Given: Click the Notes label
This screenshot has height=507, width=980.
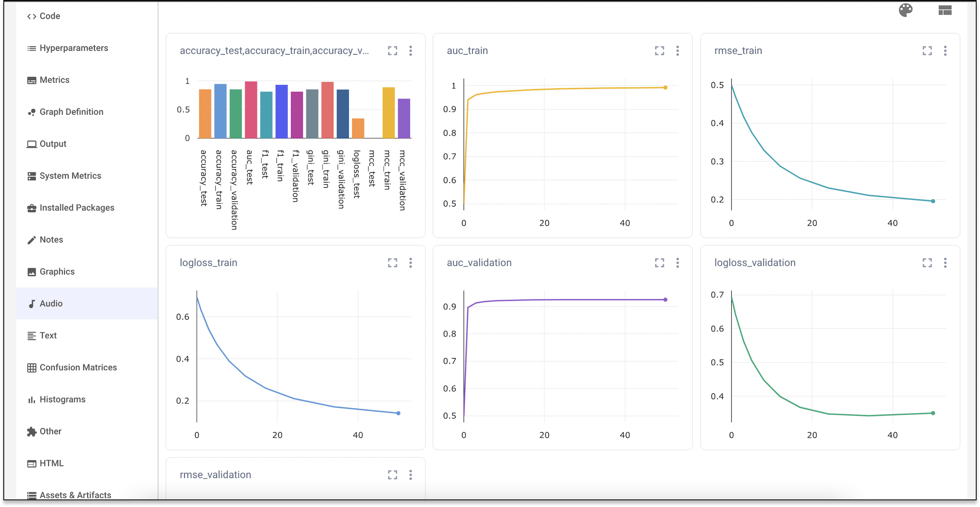Looking at the screenshot, I should 51,240.
